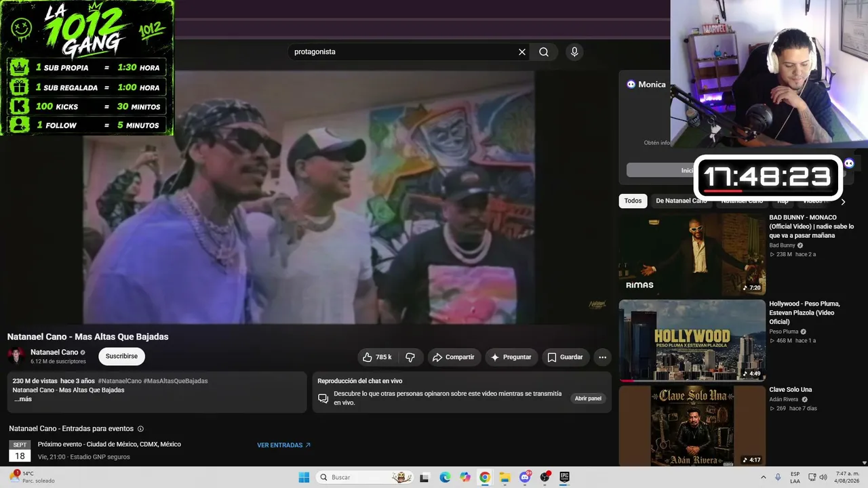868x488 pixels.
Task: Open the "Clave Solo Una" video title
Action: (790, 390)
